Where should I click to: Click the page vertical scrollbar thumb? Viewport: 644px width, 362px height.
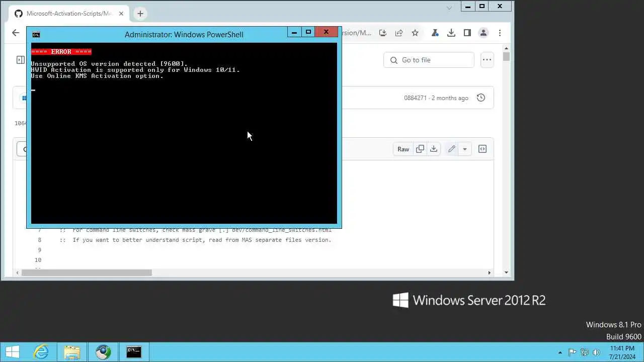pos(506,56)
